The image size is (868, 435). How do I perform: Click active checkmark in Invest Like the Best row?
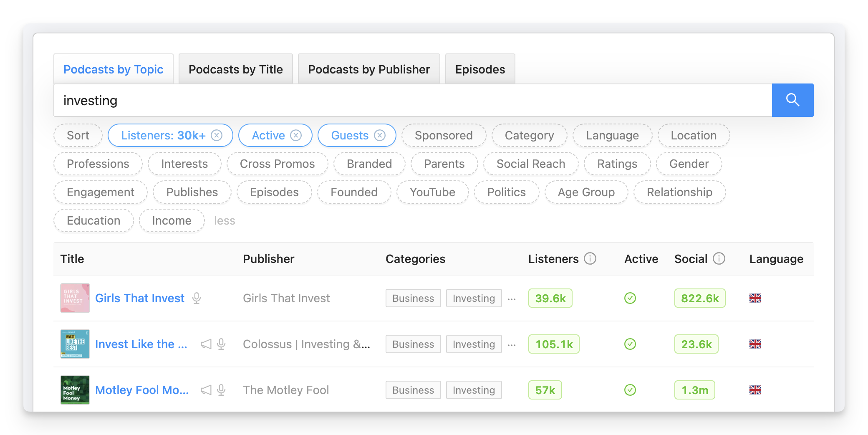coord(630,344)
